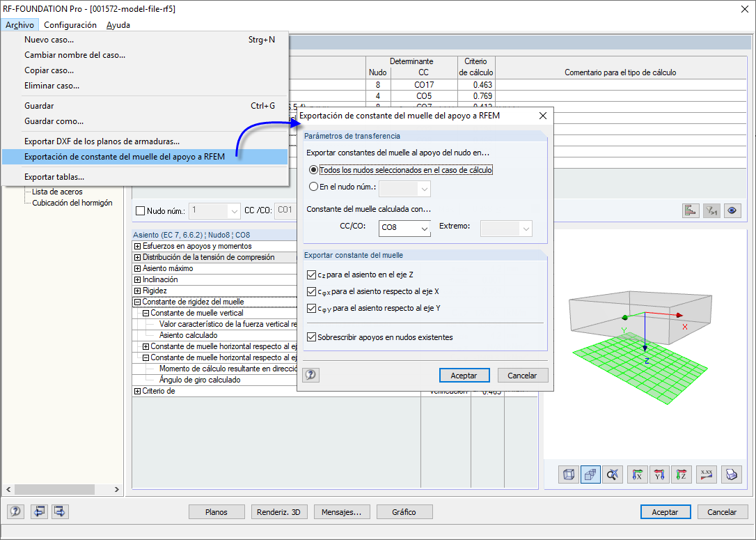Switch to view in Y direction

659,475
